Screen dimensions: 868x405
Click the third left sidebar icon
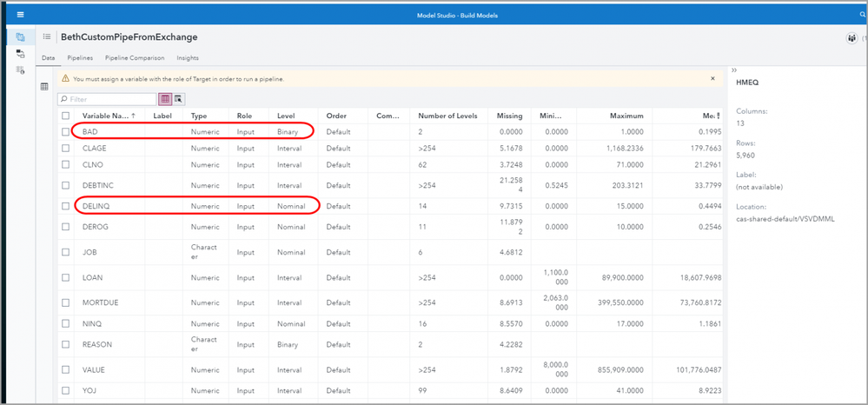[x=20, y=70]
